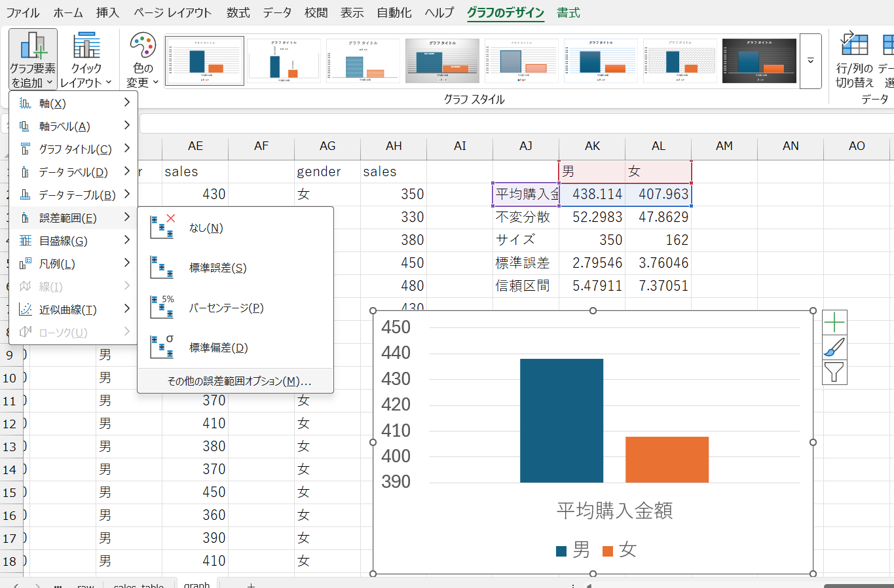This screenshot has height=588, width=894.
Task: Open the Change Colors (色の変更) palette
Action: tap(143, 60)
